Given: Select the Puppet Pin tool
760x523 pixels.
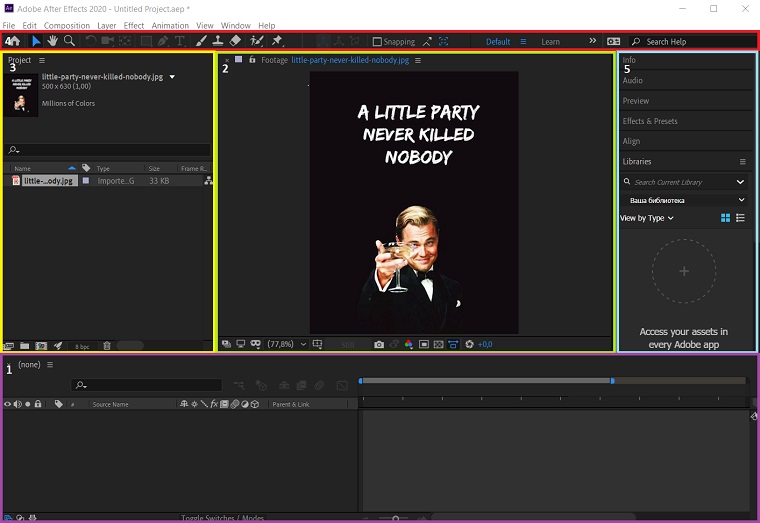Looking at the screenshot, I should [277, 42].
